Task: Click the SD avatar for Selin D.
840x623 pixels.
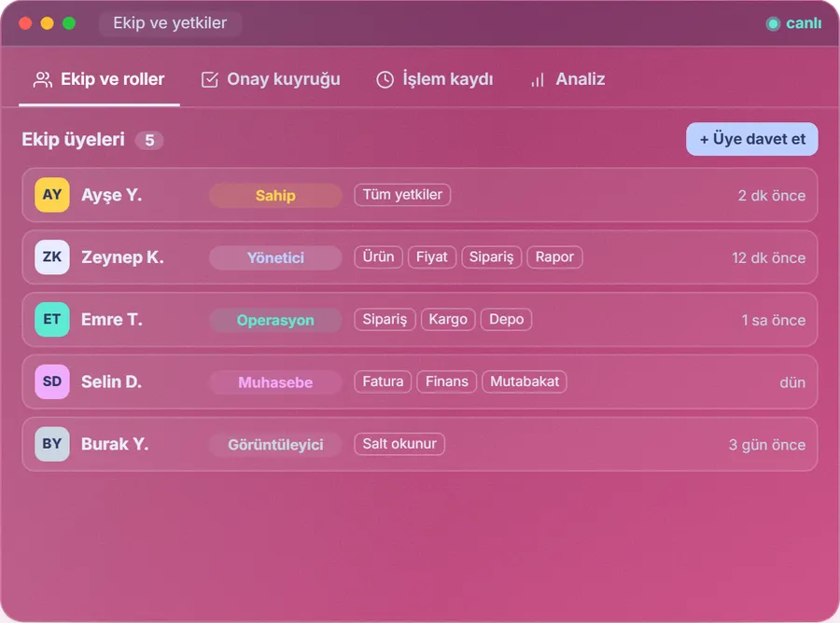Action: coord(52,381)
